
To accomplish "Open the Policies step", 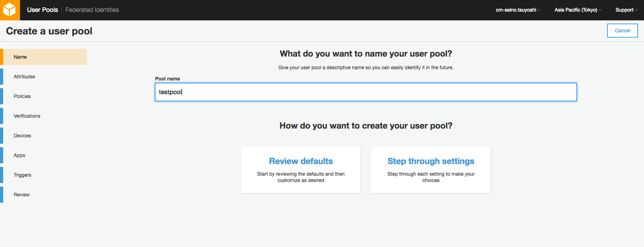I will pos(22,96).
